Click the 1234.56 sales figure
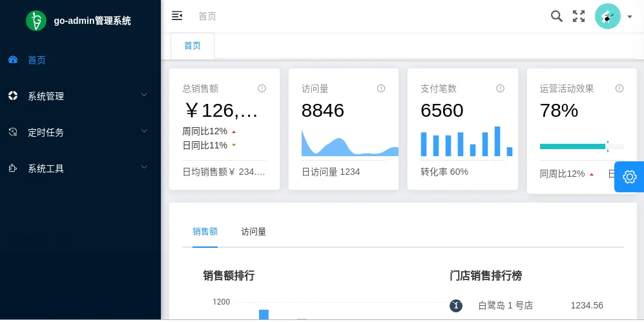Image resolution: width=644 pixels, height=322 pixels. [587, 306]
